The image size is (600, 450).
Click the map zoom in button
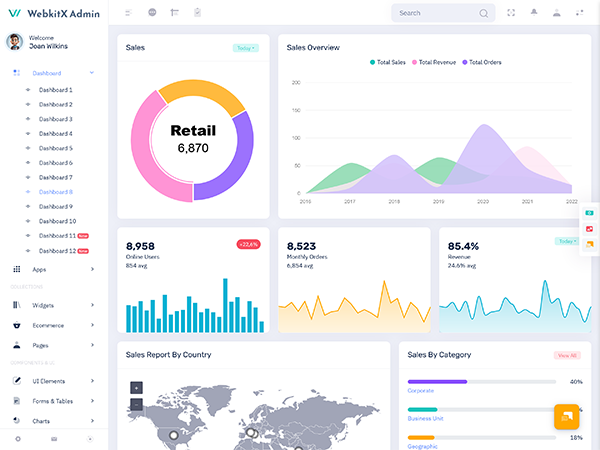pos(136,387)
